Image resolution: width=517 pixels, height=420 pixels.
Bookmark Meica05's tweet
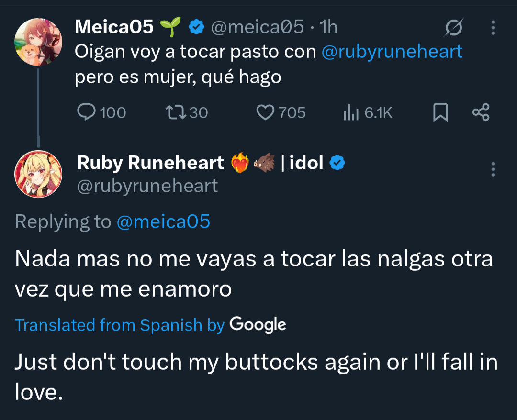440,113
